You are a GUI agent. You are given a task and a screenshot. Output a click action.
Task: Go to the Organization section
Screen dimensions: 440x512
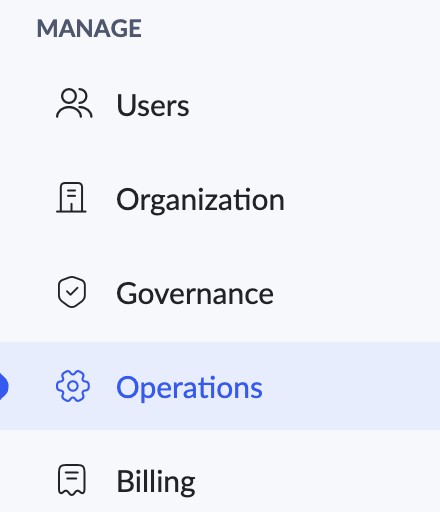[220, 199]
